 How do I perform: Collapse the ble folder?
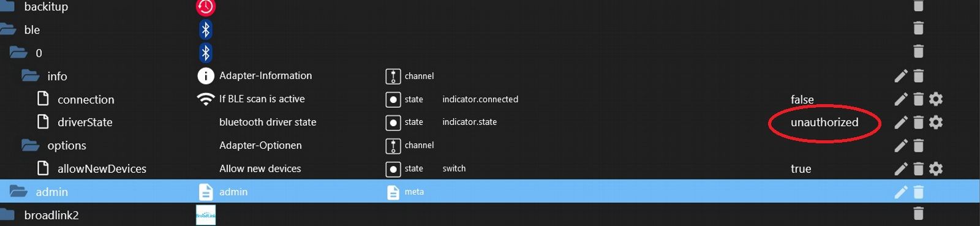pyautogui.click(x=7, y=29)
